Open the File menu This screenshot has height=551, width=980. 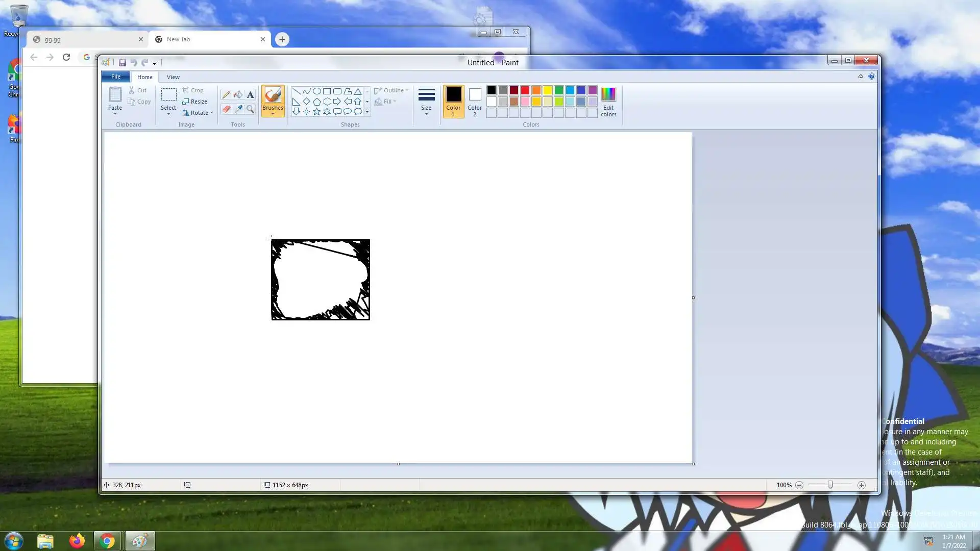click(x=116, y=77)
